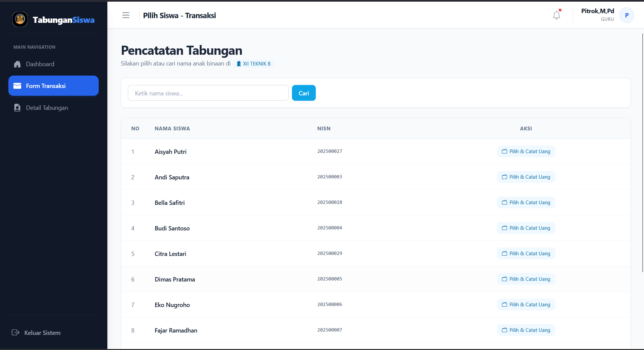
Task: Pilih & Catat Uang for Bella Safitri
Action: 526,203
